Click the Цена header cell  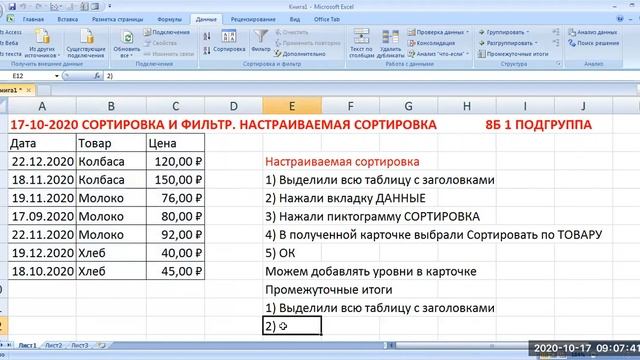tap(176, 143)
